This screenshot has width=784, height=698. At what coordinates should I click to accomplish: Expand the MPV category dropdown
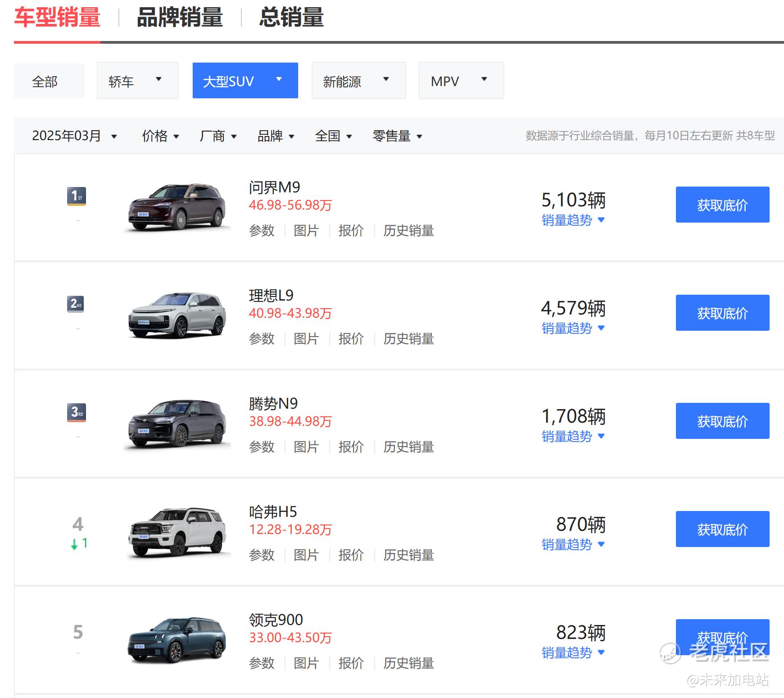(x=462, y=81)
